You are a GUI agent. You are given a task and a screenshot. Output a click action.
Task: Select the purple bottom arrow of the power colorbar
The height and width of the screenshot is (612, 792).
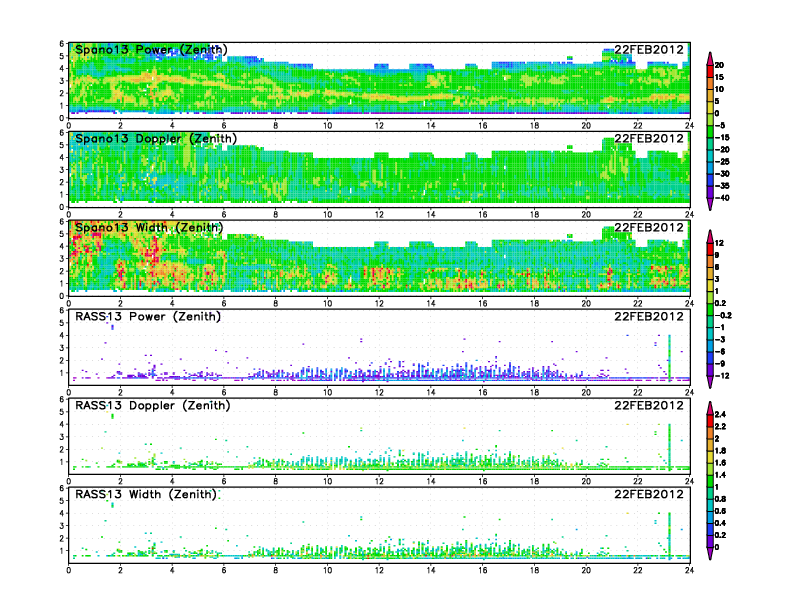(710, 204)
